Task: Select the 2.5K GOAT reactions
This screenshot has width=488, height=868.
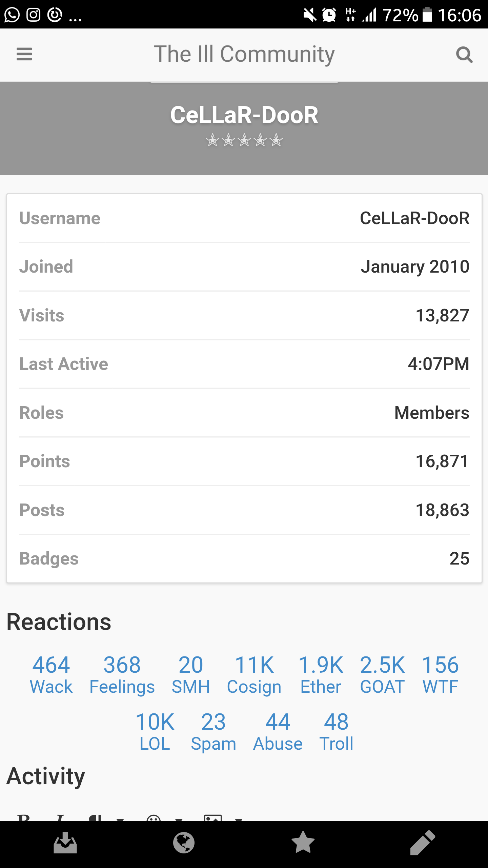Action: 382,674
